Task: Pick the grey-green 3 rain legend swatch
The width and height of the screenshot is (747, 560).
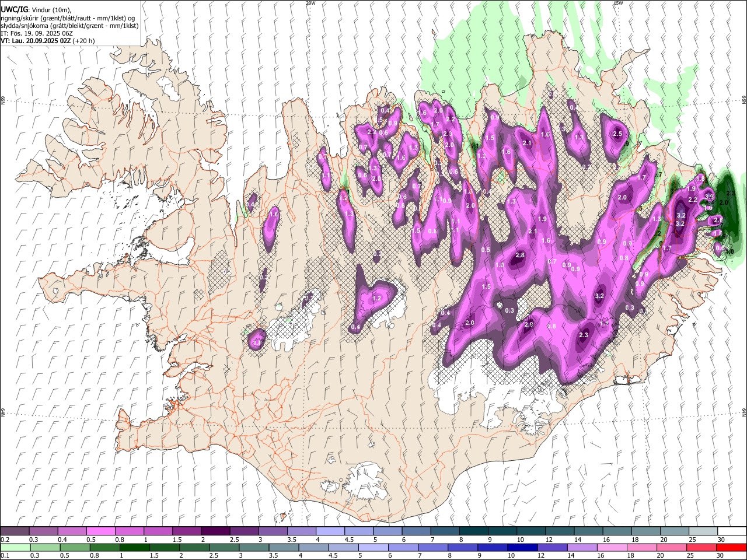Action: tap(254, 547)
